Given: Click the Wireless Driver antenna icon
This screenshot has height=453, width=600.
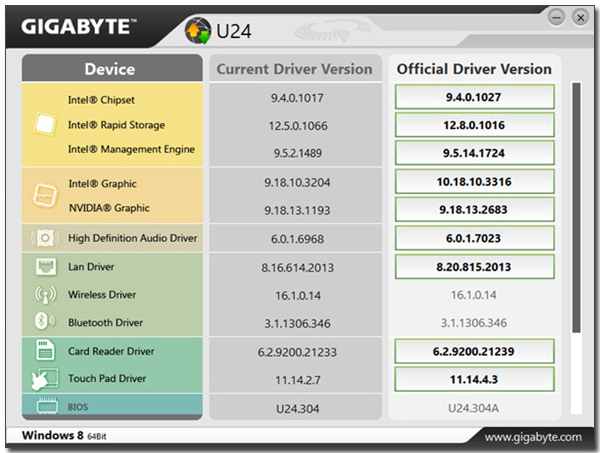Looking at the screenshot, I should pyautogui.click(x=46, y=295).
